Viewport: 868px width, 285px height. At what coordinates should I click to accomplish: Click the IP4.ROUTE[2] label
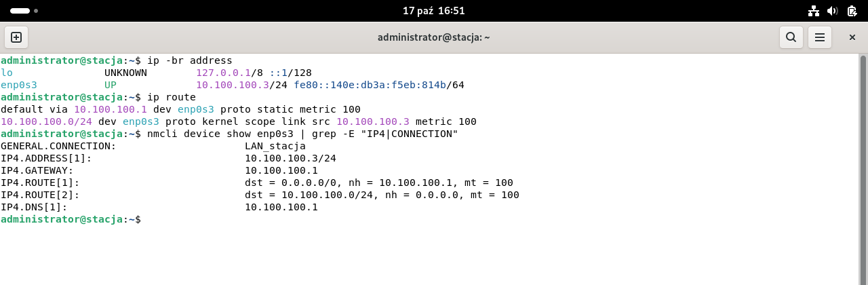40,195
